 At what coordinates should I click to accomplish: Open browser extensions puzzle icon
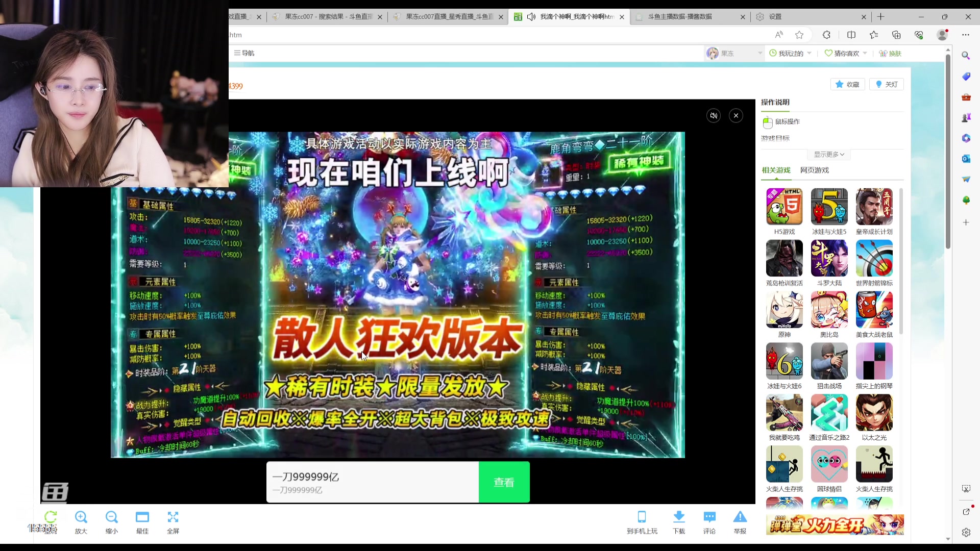[x=826, y=35]
